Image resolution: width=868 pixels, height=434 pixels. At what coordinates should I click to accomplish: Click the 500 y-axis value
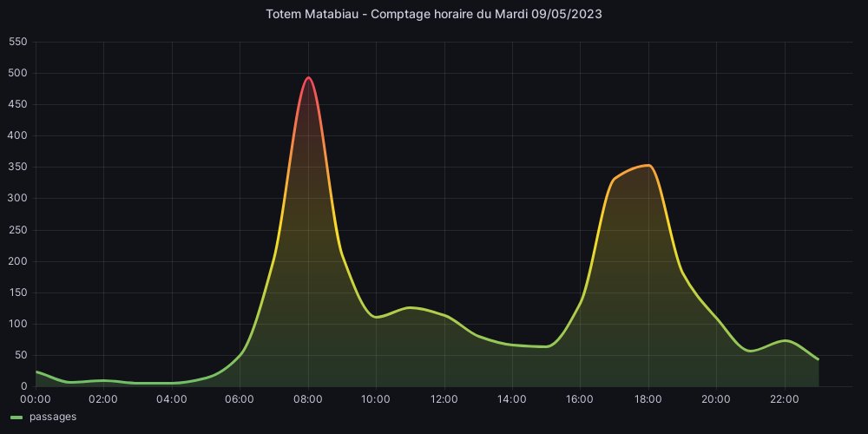click(x=19, y=73)
